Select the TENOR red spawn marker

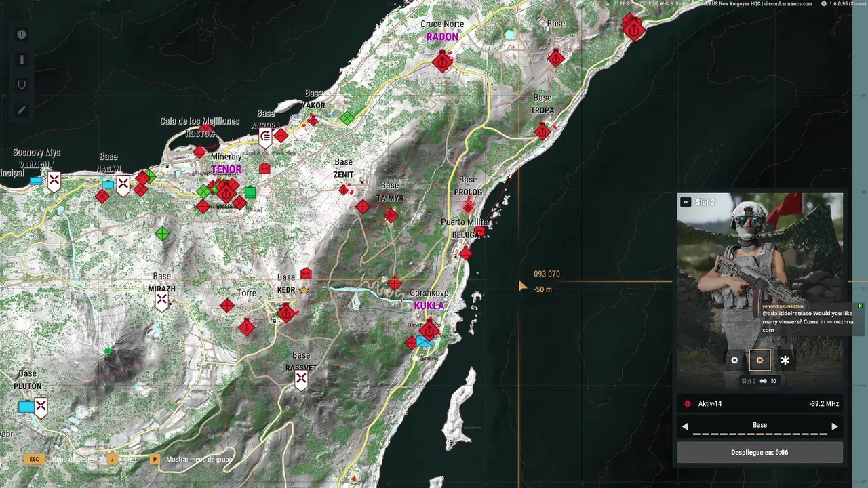click(x=226, y=193)
